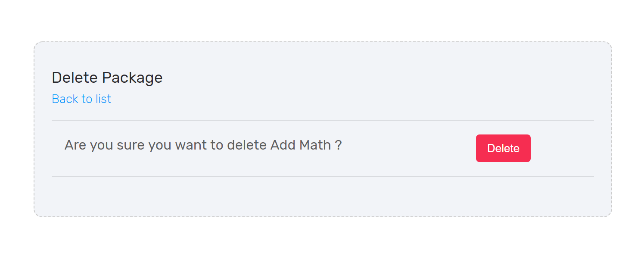
Task: Click the white page background above the card
Action: (x=322, y=20)
